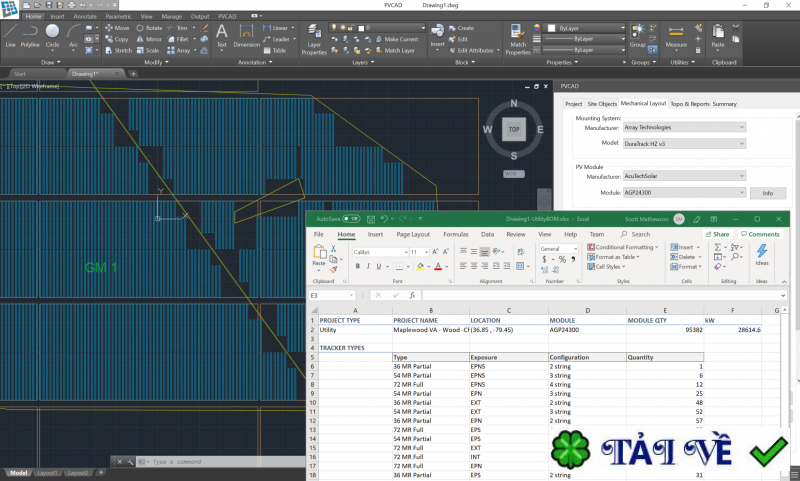This screenshot has height=481, width=800.
Task: Toggle Bold formatting in Excel
Action: click(357, 267)
